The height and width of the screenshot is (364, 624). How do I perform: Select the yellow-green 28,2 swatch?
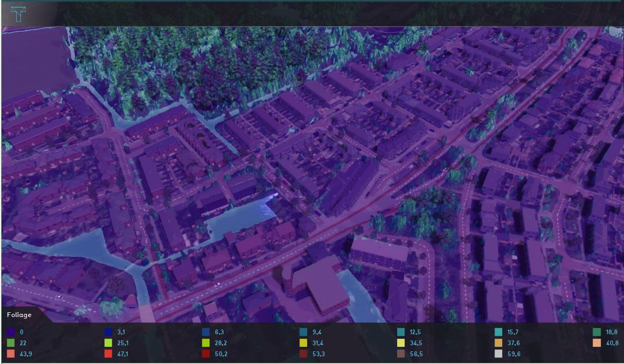coord(206,343)
